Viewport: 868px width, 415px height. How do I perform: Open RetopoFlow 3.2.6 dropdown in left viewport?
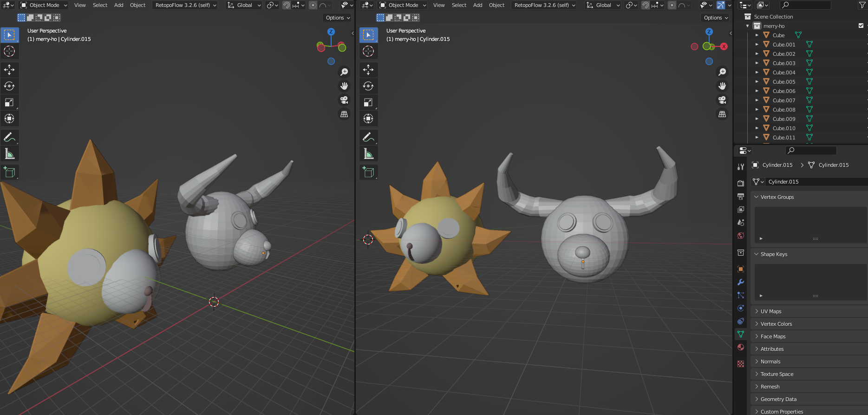tap(185, 5)
